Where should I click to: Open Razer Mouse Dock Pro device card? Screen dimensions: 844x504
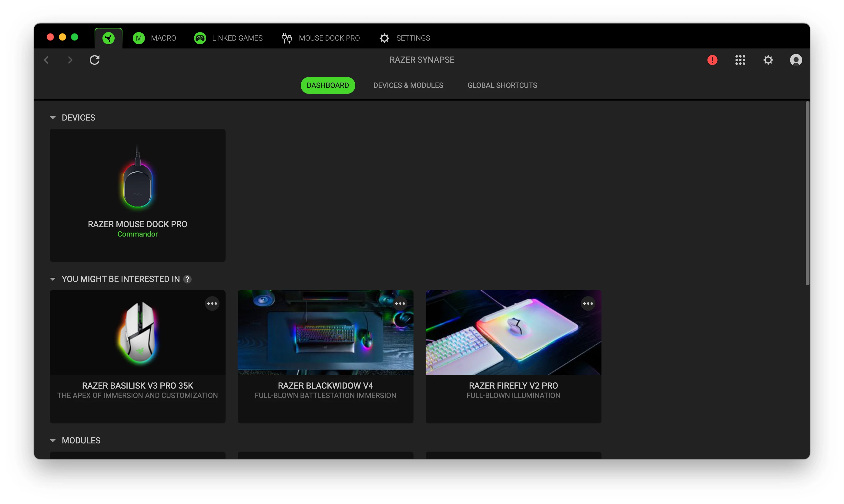pos(137,195)
